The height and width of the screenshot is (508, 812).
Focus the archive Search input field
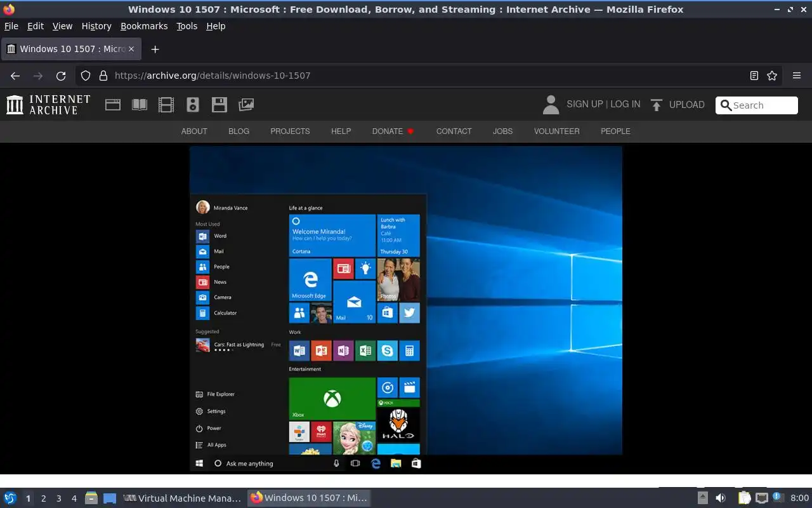(x=757, y=105)
